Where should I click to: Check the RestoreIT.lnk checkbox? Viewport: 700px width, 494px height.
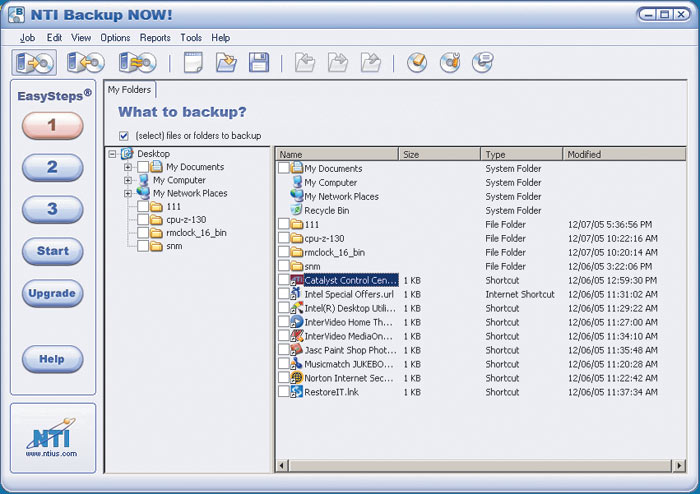[283, 391]
